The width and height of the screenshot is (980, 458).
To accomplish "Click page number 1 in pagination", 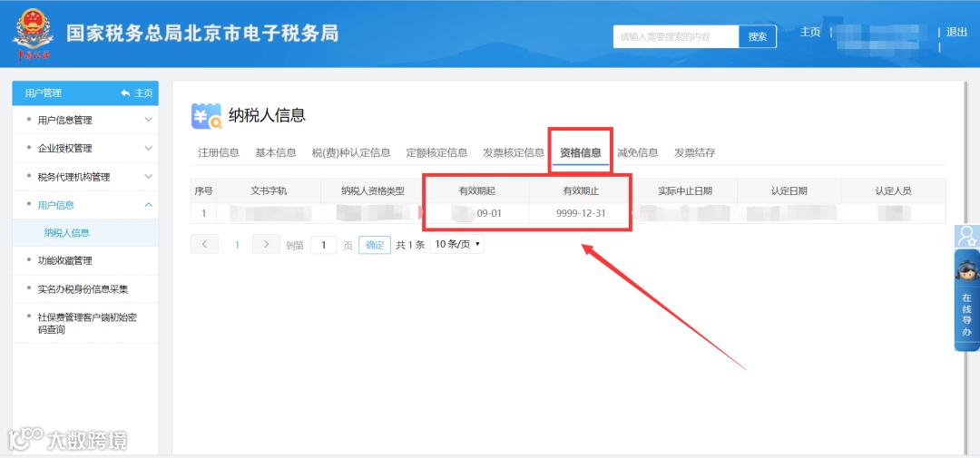I will 237,245.
